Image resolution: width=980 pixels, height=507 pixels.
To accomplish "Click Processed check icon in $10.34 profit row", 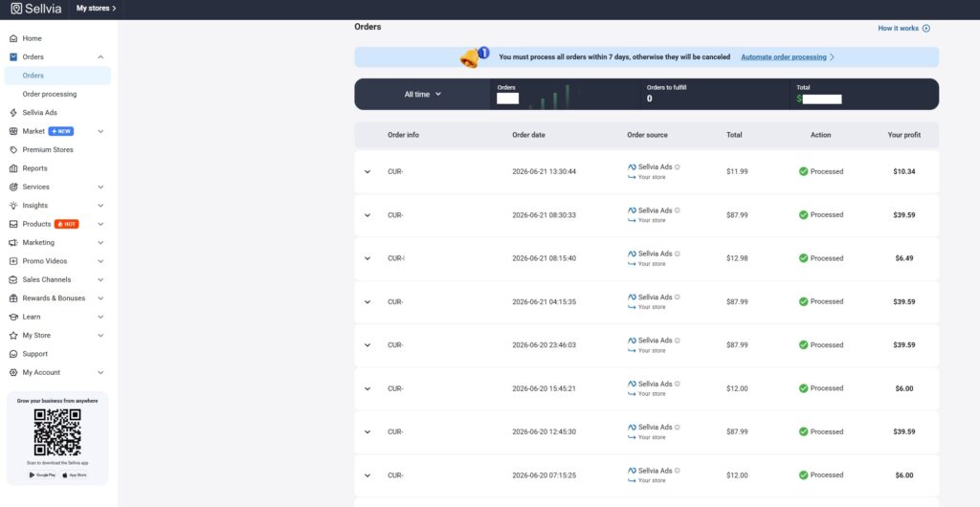I will click(804, 171).
